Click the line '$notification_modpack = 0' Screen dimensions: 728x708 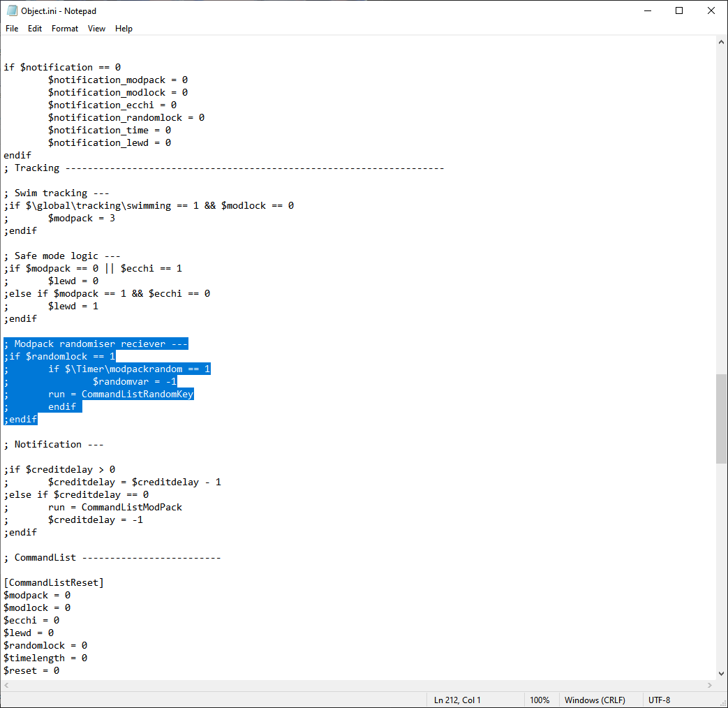[x=118, y=80]
